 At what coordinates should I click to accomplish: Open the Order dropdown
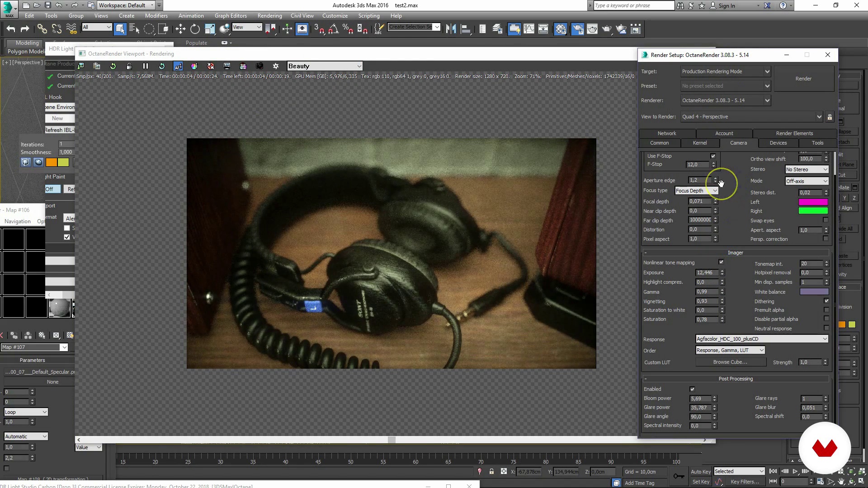(730, 350)
